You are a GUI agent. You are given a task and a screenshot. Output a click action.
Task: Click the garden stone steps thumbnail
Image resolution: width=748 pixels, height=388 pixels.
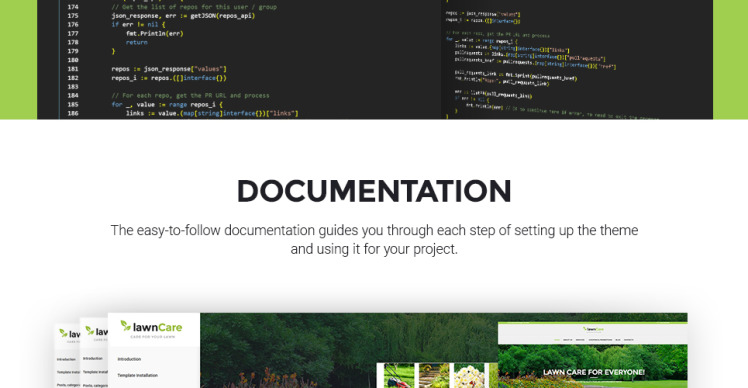click(x=434, y=376)
